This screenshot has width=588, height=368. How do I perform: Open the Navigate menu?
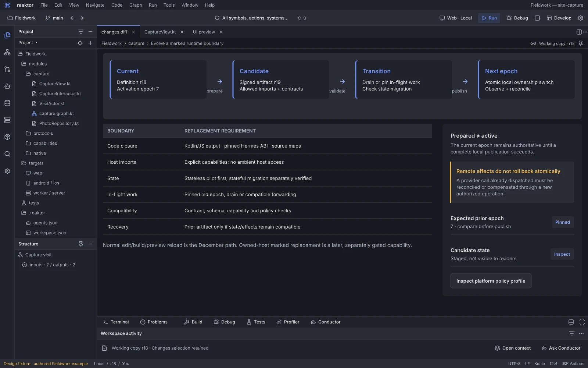click(x=95, y=5)
